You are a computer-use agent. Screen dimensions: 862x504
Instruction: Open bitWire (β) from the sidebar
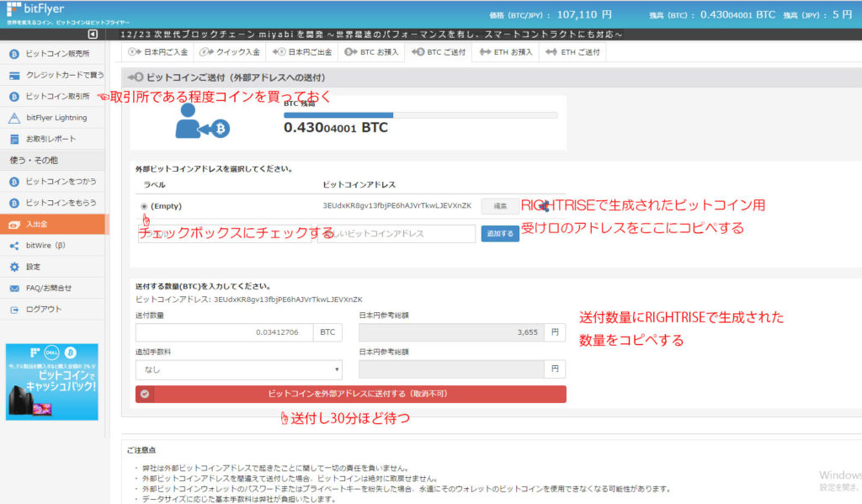52,246
